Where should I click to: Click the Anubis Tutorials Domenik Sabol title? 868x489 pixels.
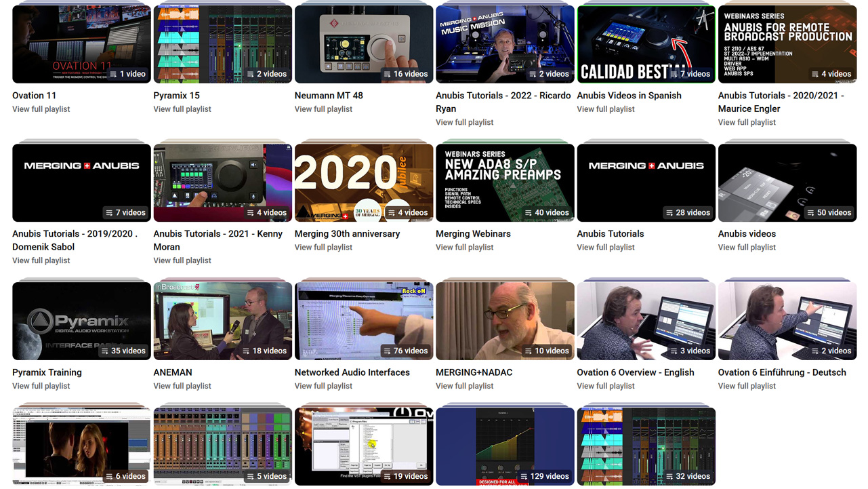pos(75,240)
